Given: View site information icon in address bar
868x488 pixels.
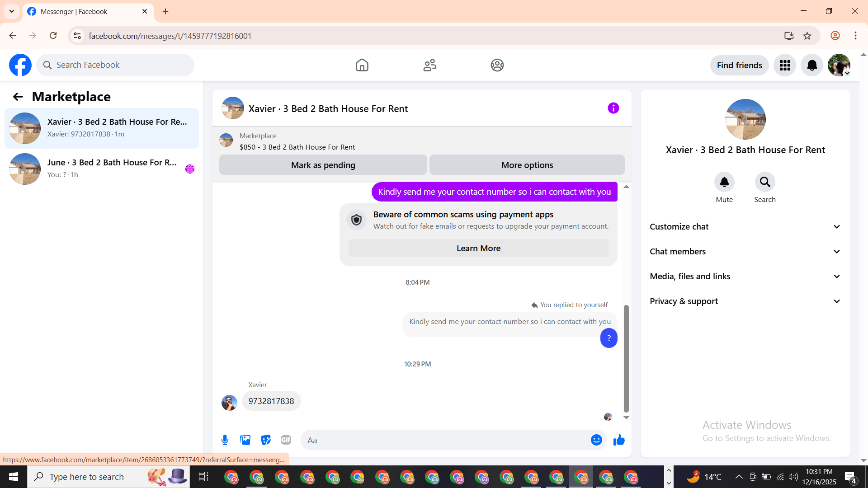Looking at the screenshot, I should (x=77, y=36).
